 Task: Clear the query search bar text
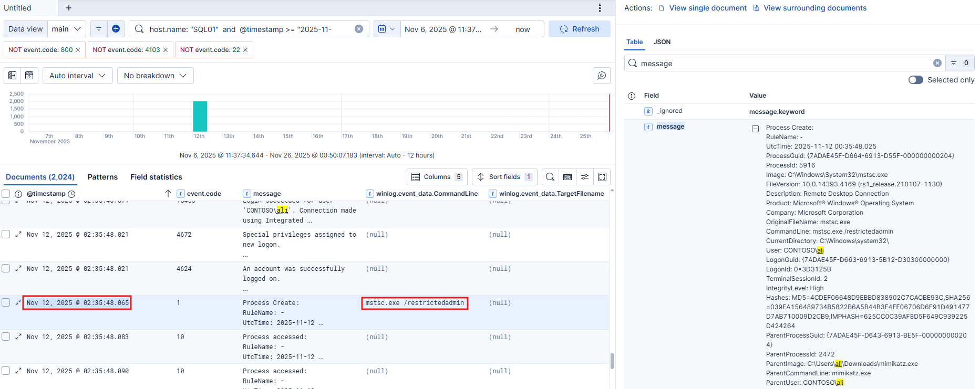(359, 29)
